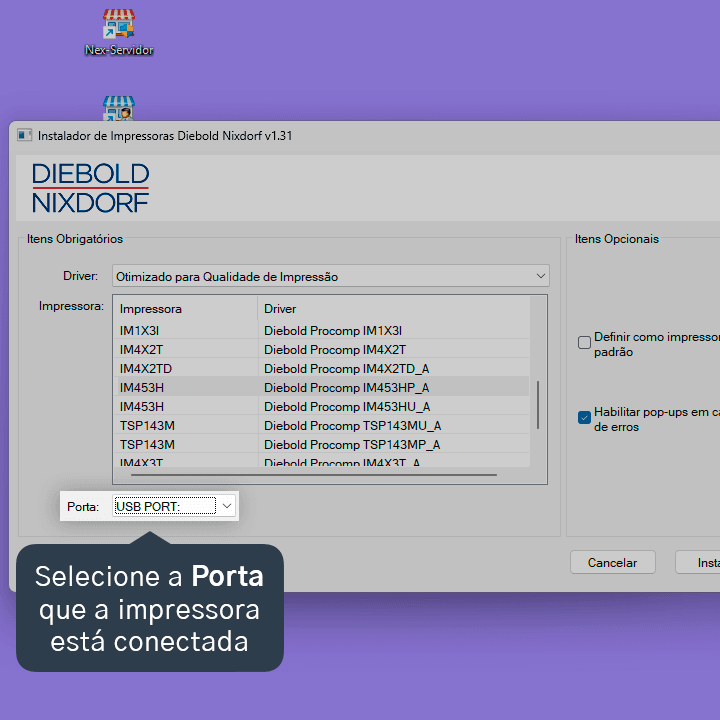This screenshot has width=720, height=720.
Task: Open the Nex-Servidor desktop shortcut
Action: 119,33
